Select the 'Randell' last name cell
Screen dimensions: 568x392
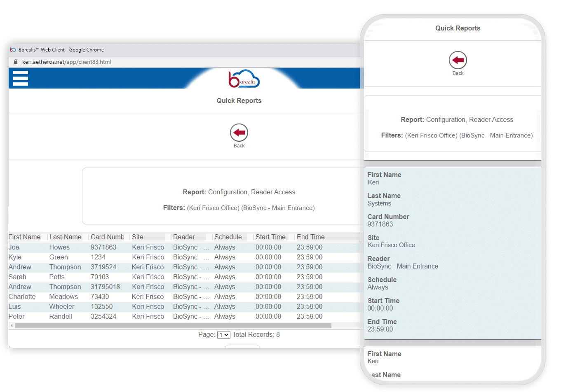pos(61,317)
